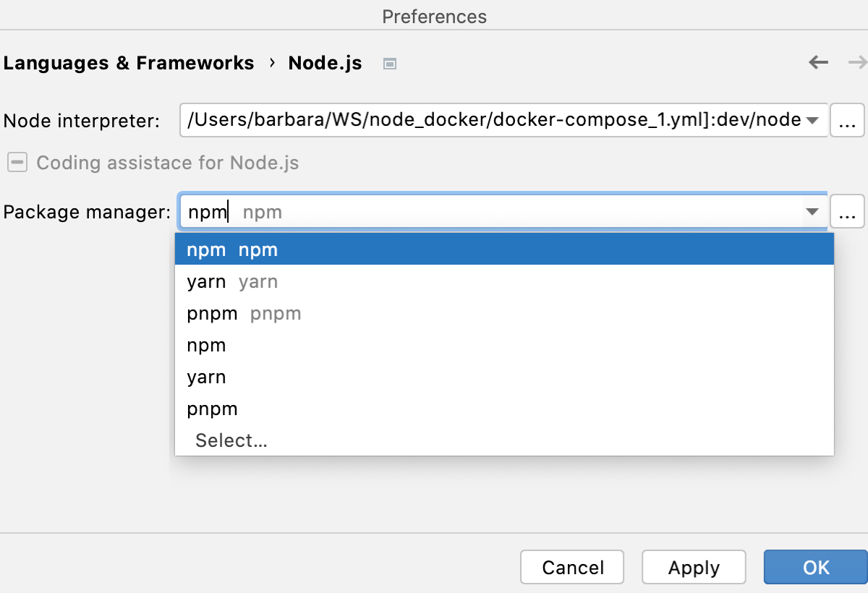Choose the plain pnpm list entry

tap(212, 409)
